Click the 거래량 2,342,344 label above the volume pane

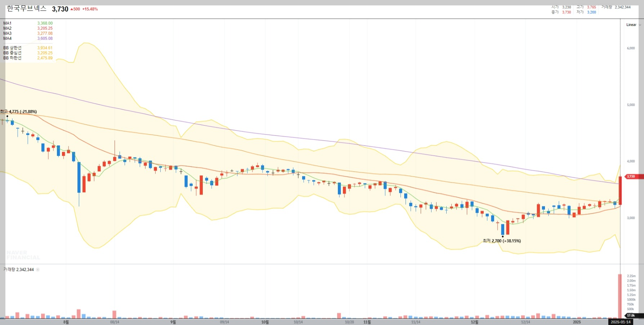[18, 269]
